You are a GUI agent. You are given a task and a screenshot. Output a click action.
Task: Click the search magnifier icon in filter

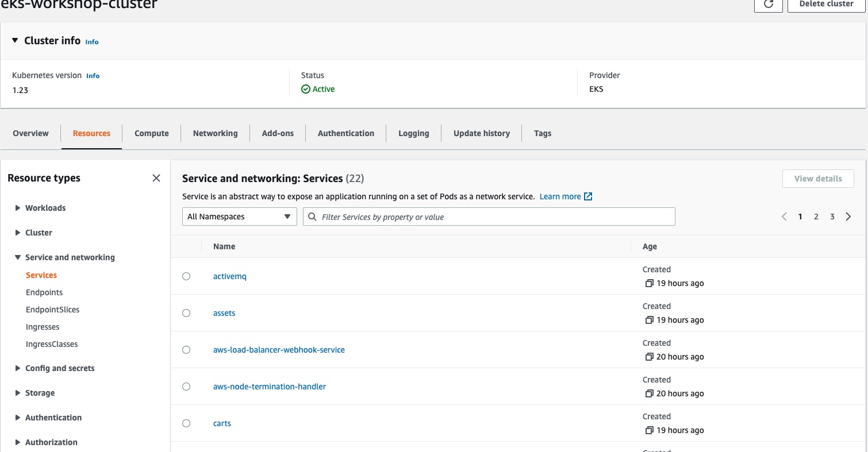(313, 217)
